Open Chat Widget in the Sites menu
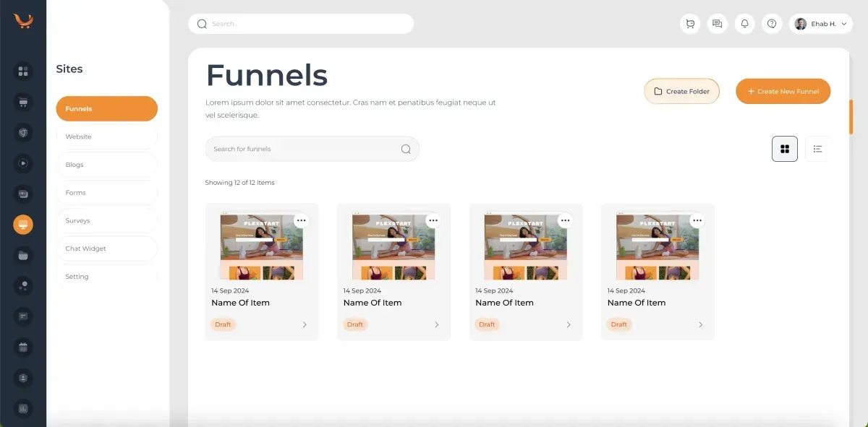 [x=106, y=249]
